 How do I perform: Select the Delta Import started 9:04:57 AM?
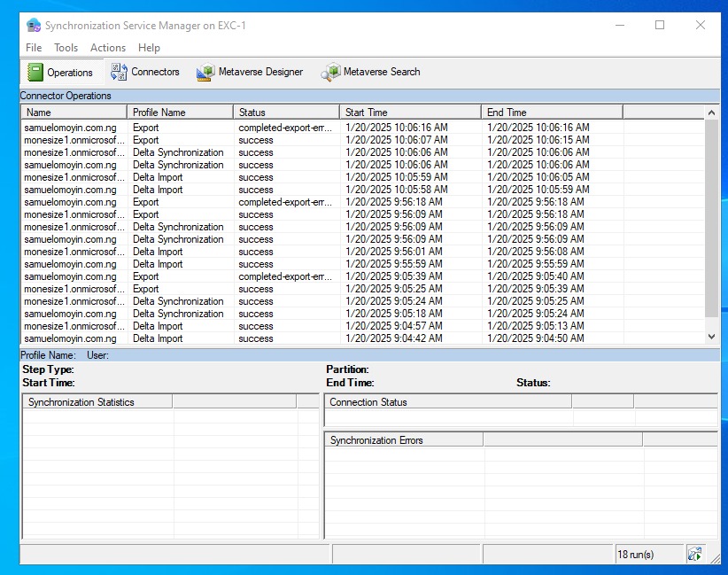(362, 326)
